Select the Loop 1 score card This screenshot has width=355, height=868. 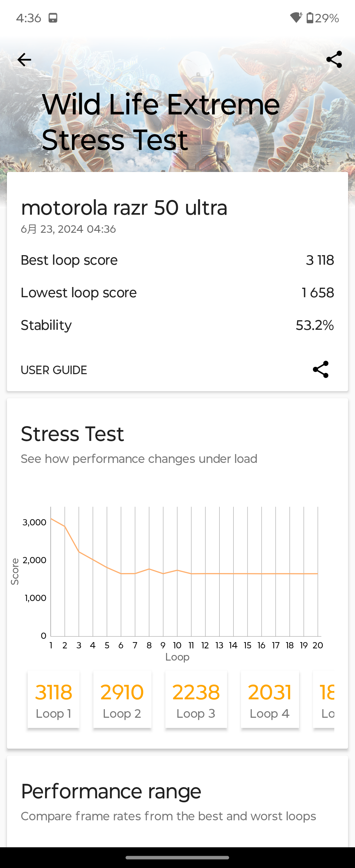(x=54, y=699)
